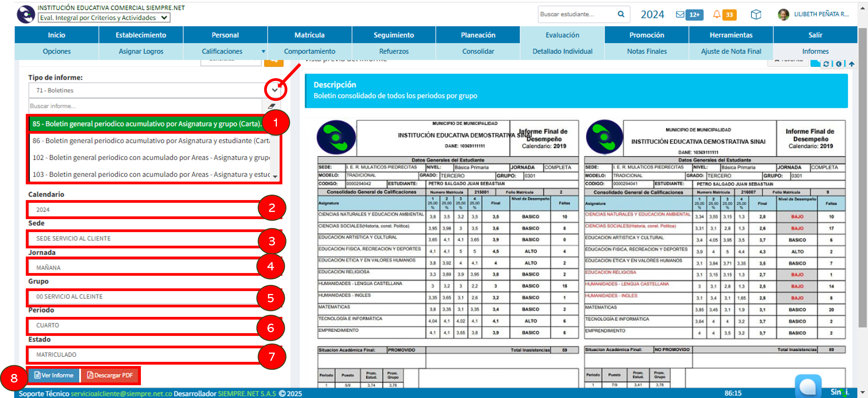Open the Herramientas menu
The width and height of the screenshot is (868, 398).
coord(731,35)
